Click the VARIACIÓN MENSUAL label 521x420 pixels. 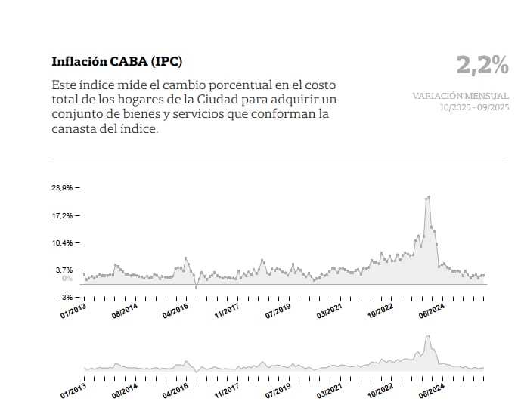pos(461,96)
